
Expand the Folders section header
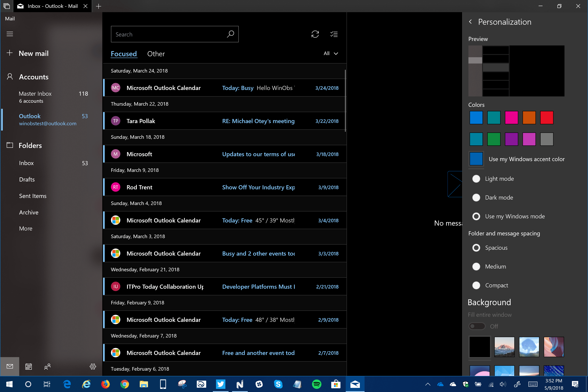30,145
